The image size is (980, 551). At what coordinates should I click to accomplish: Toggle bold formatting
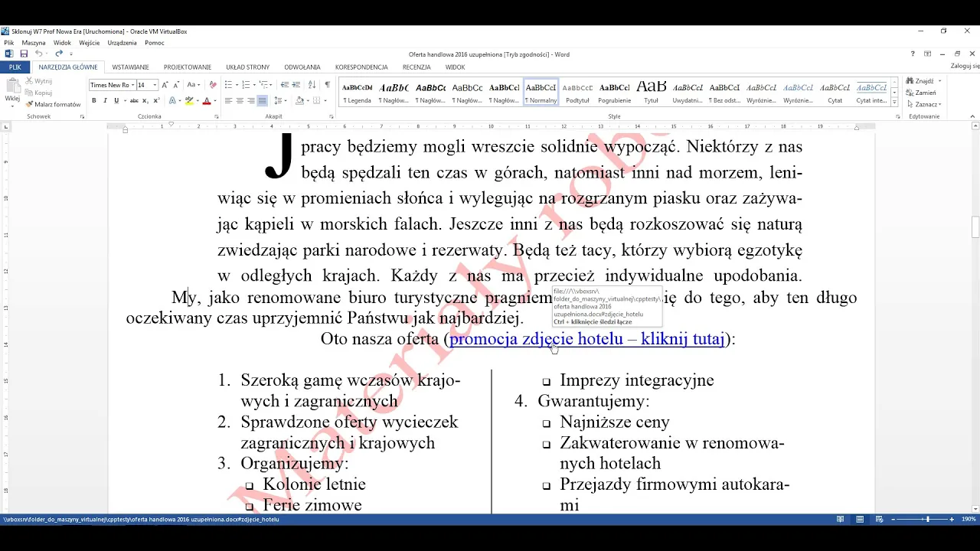(x=94, y=100)
